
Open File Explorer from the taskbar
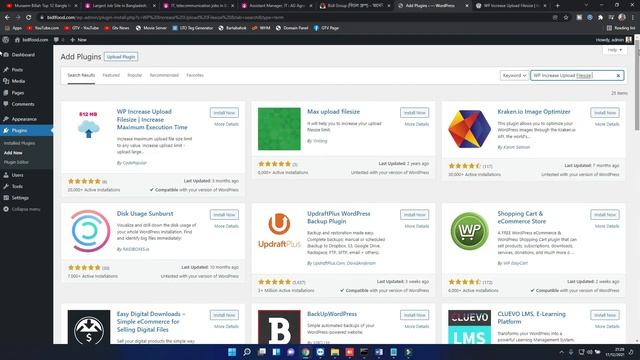(335, 352)
